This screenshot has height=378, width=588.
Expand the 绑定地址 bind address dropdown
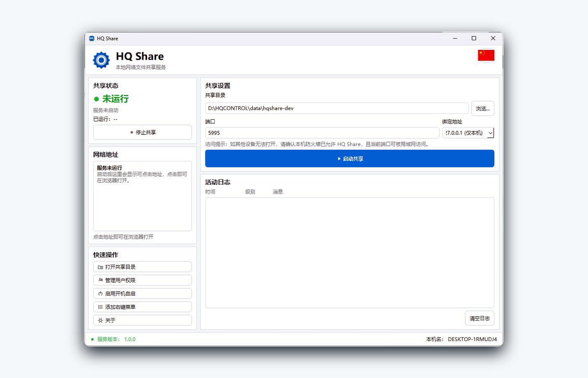coord(468,133)
